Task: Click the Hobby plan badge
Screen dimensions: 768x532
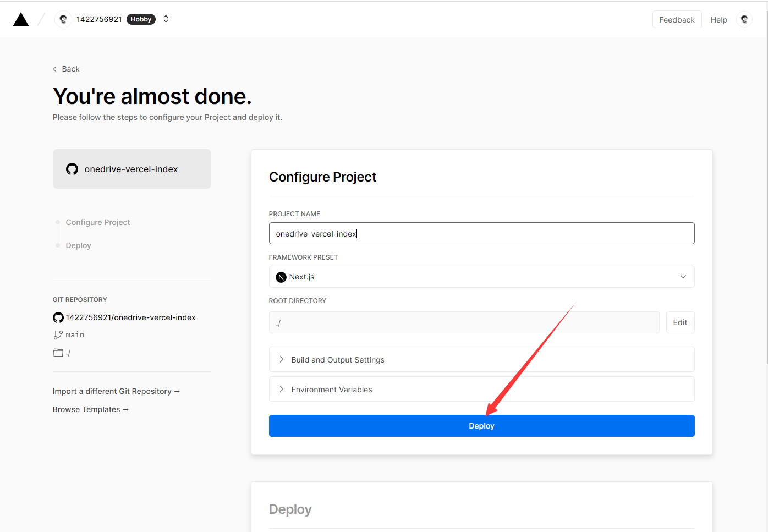Action: tap(141, 19)
